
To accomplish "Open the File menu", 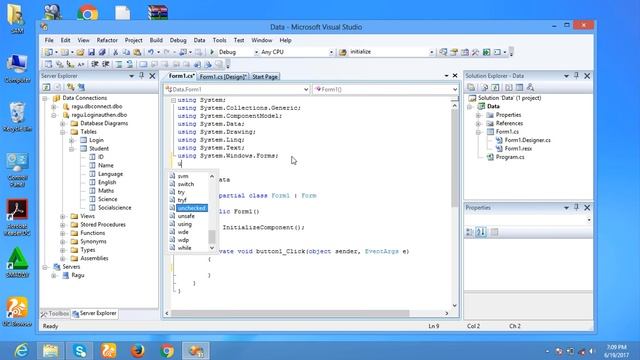I will [x=49, y=40].
